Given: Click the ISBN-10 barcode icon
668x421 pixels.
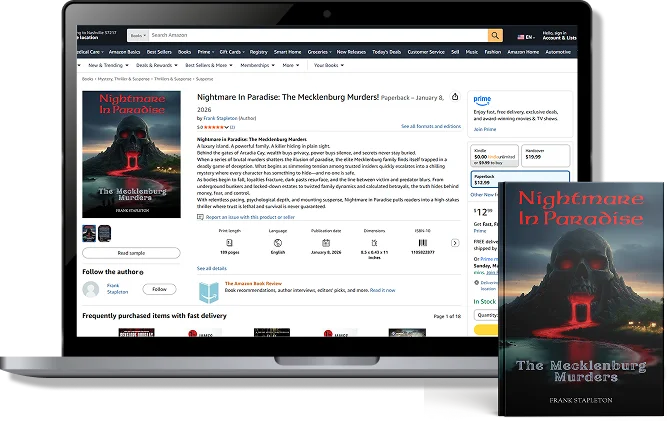Looking at the screenshot, I should 423,243.
